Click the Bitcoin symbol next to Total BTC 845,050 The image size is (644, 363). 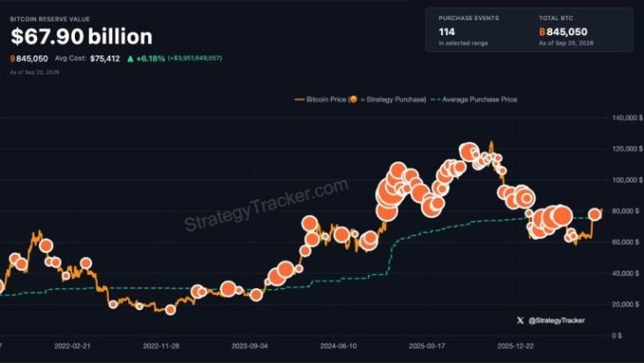[x=542, y=32]
